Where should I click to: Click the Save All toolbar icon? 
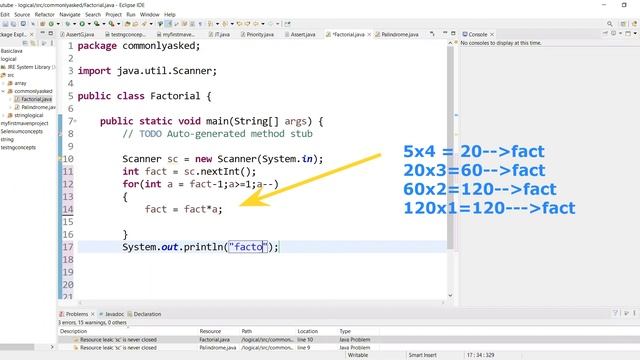point(13,24)
